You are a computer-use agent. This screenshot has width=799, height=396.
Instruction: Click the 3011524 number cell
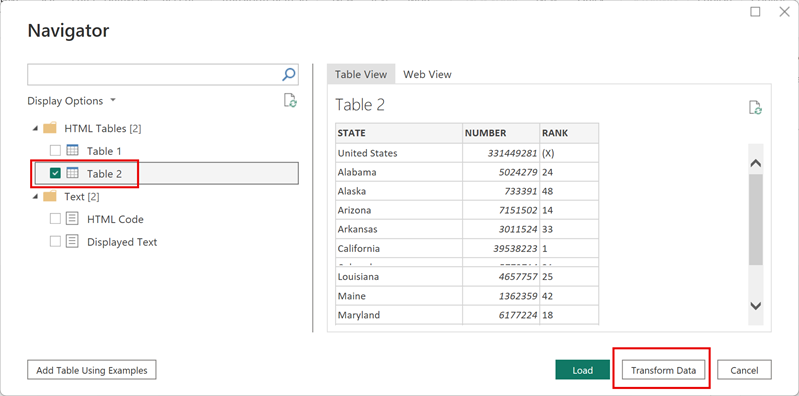click(501, 229)
